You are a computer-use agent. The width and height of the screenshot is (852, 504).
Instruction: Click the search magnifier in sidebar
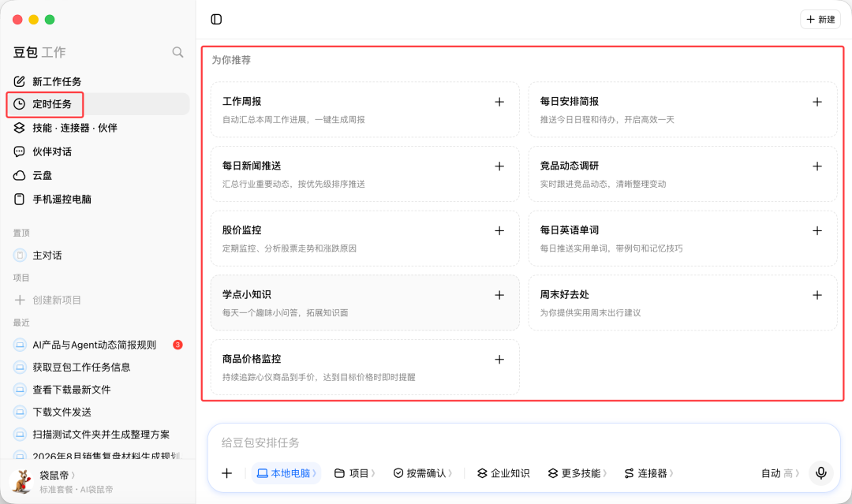(177, 52)
